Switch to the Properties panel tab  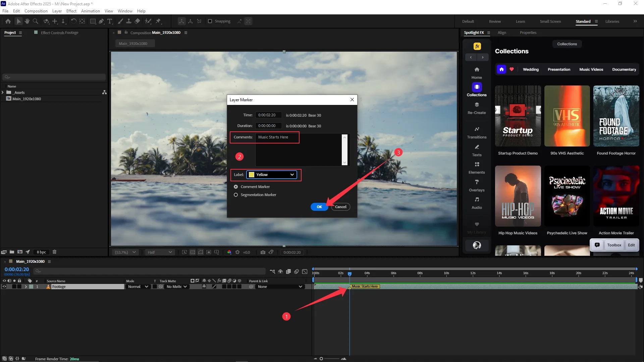click(528, 33)
